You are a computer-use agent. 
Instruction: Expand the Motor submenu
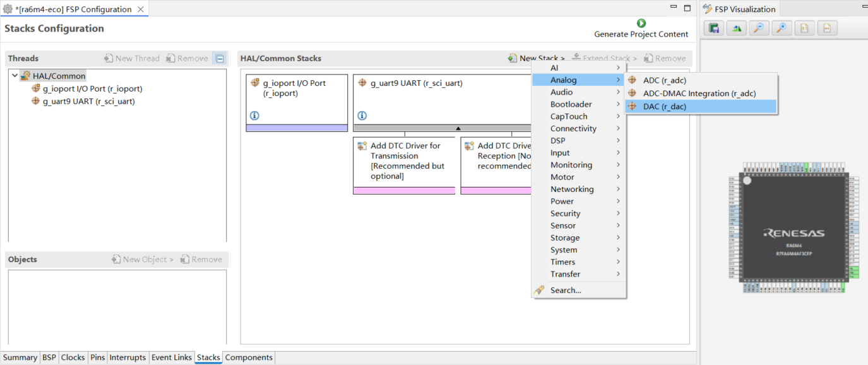click(579, 177)
